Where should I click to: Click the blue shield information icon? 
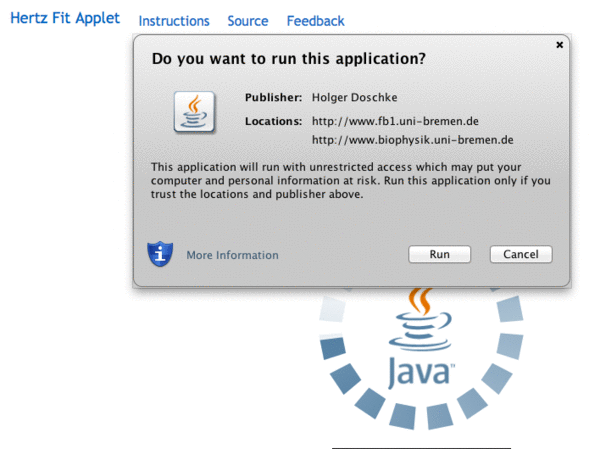pos(159,254)
